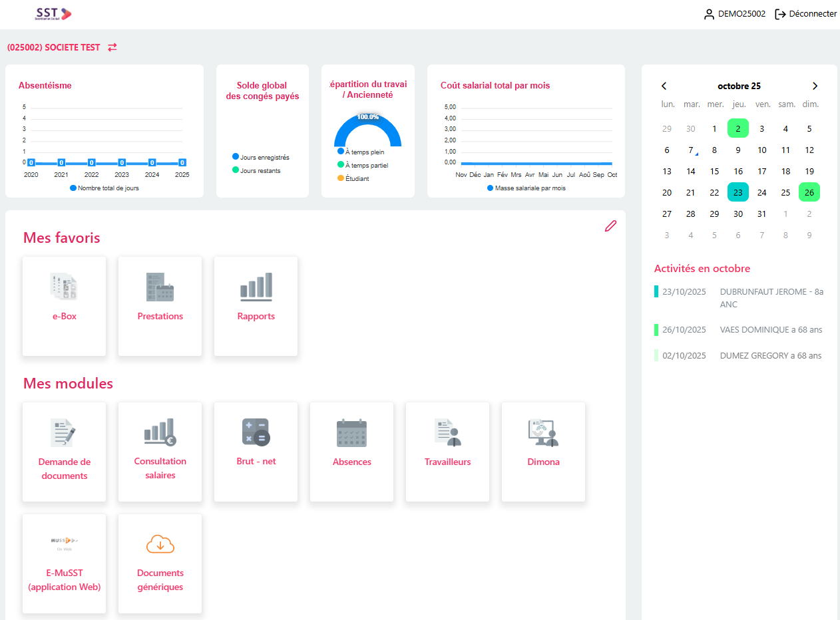Open the Demande de documents module
This screenshot has height=620, width=840.
tap(65, 452)
